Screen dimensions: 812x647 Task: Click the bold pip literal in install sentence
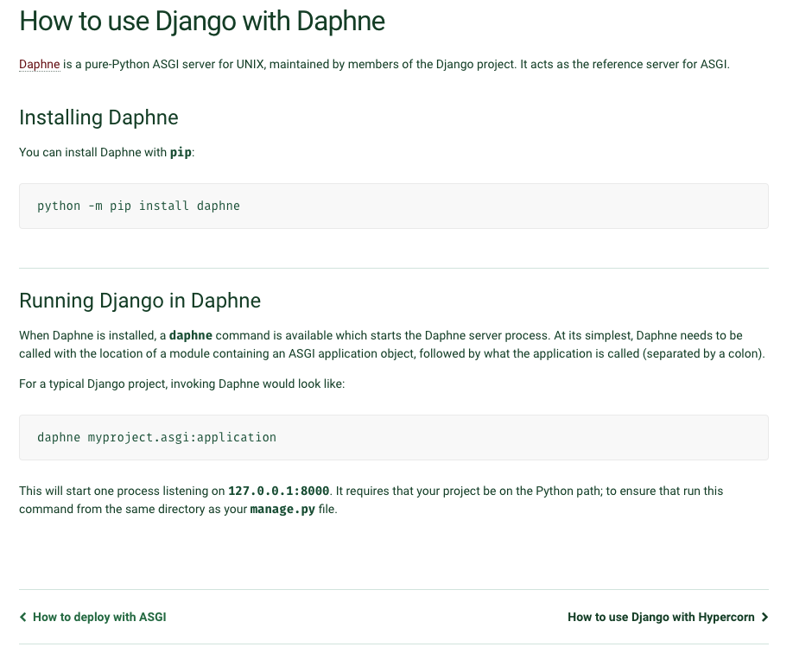[x=181, y=152]
